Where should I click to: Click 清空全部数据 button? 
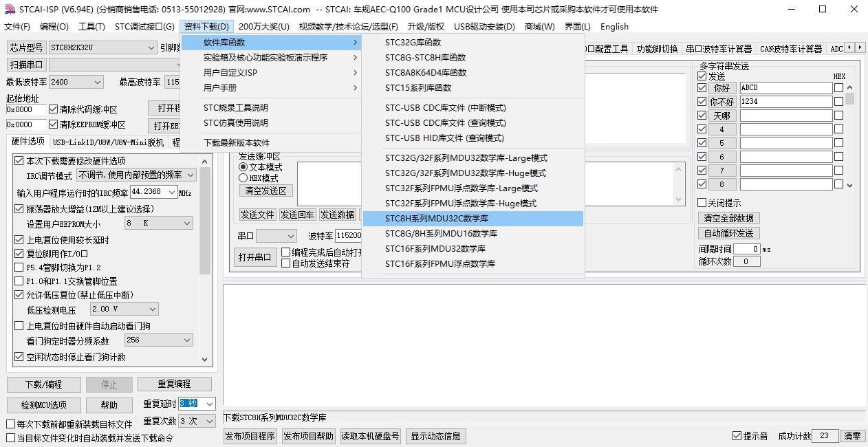729,218
